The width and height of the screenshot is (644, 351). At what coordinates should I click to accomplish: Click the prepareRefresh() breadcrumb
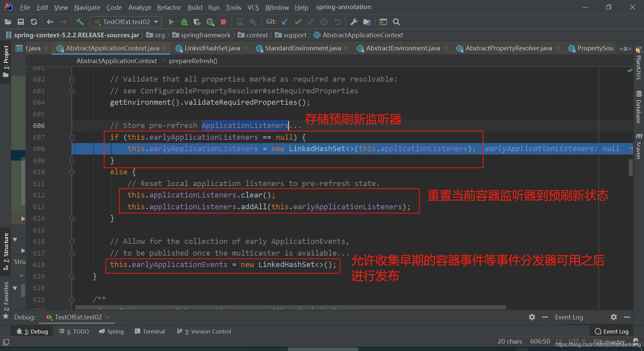193,61
